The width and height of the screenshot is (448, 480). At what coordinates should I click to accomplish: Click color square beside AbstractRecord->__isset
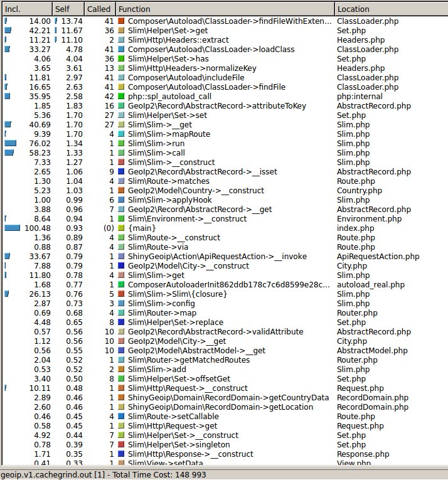(x=121, y=172)
